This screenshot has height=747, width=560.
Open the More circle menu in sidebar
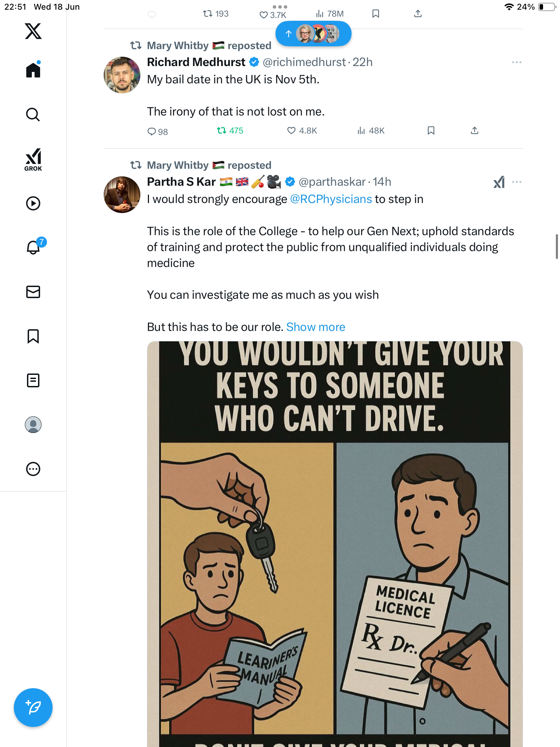pos(33,469)
